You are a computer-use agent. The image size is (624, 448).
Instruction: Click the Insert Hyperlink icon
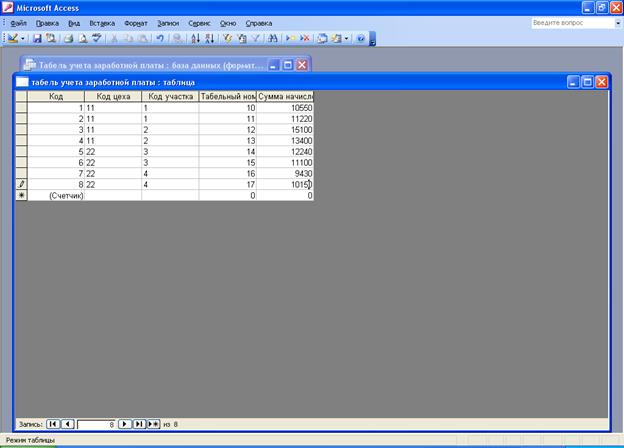point(178,38)
